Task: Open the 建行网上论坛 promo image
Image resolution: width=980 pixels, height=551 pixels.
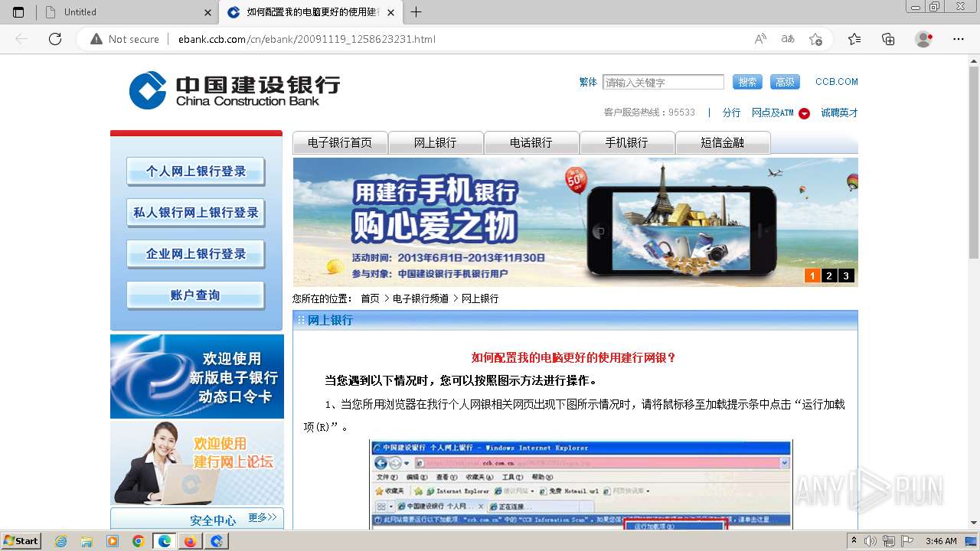Action: 197,462
